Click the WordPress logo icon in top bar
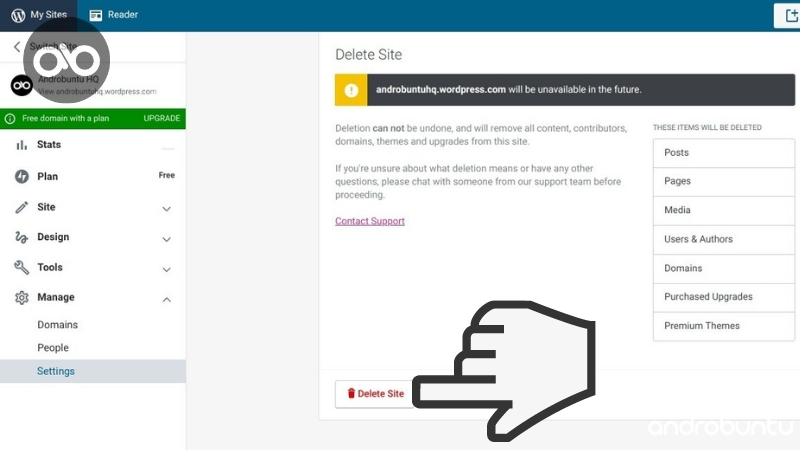This screenshot has width=800, height=450. click(18, 15)
